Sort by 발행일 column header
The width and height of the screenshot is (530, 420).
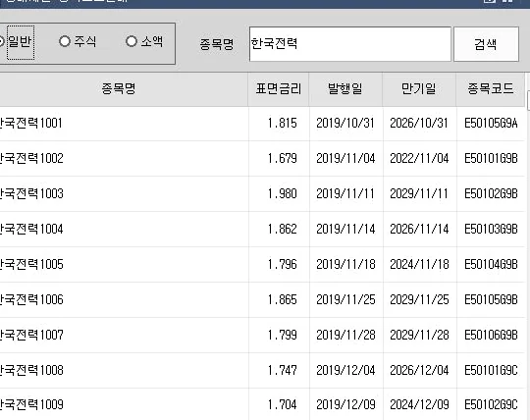(x=345, y=89)
